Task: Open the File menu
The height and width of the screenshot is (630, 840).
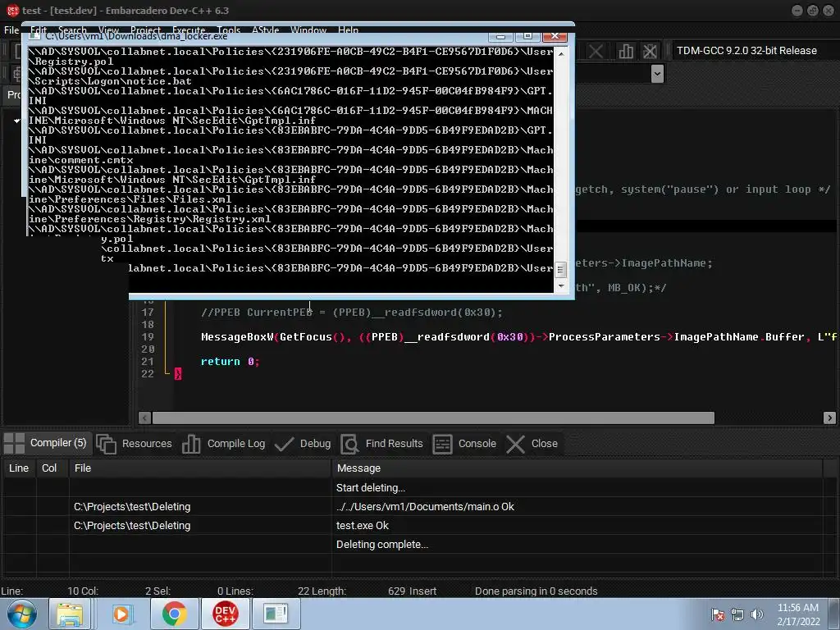Action: tap(11, 30)
